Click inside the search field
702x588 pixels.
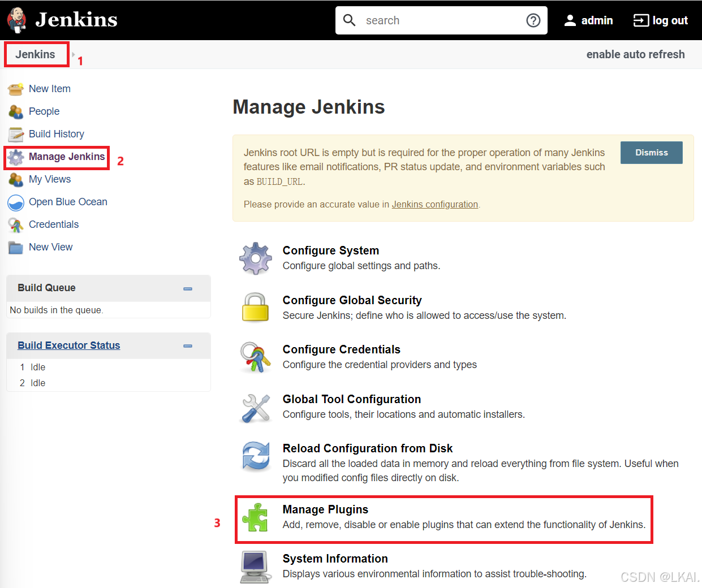[x=441, y=20]
